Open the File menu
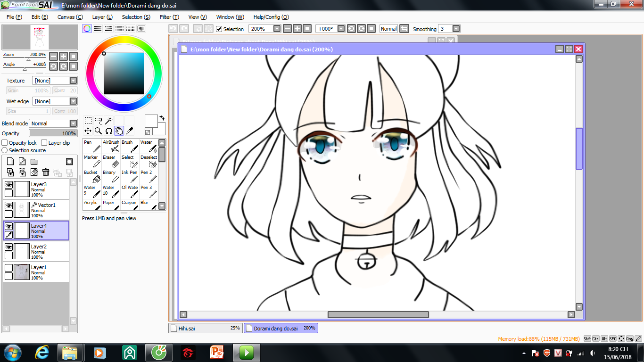644x362 pixels. click(14, 17)
